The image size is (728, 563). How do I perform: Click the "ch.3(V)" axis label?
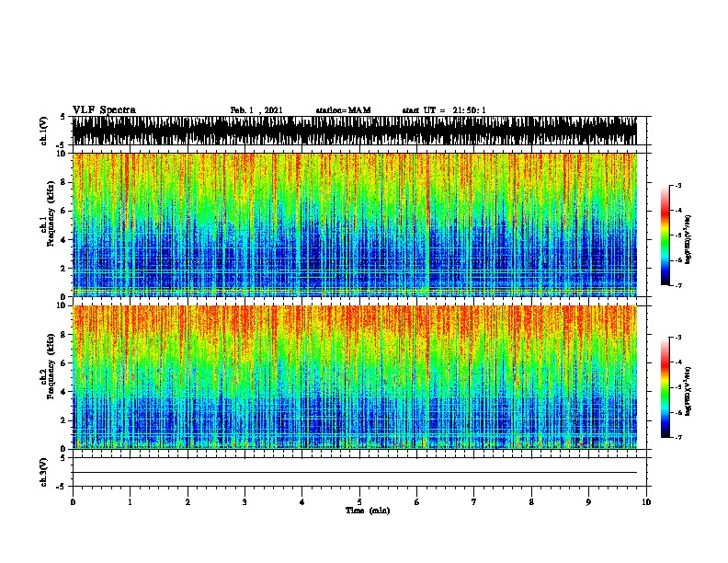tap(43, 472)
